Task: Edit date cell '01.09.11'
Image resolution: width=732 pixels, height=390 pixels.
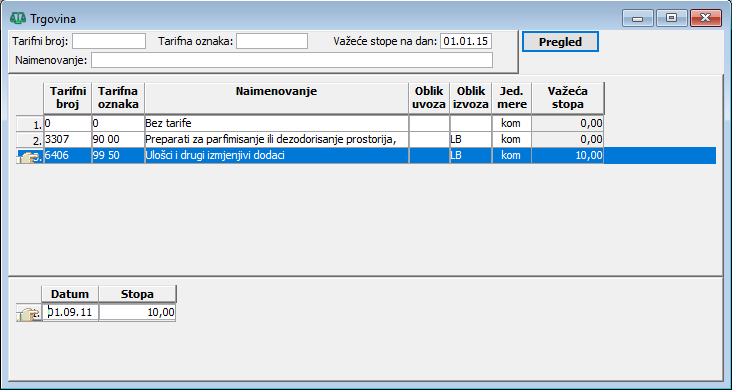Action: click(71, 312)
